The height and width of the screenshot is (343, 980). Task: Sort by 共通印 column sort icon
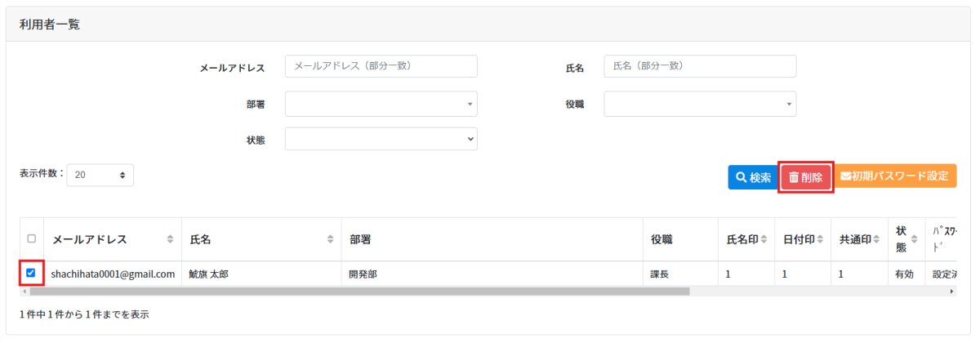[x=876, y=239]
